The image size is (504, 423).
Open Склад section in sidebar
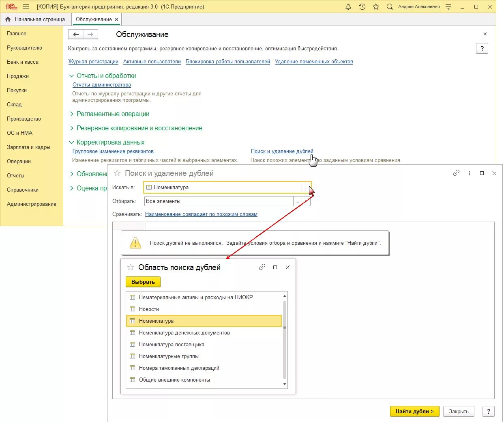tap(14, 105)
